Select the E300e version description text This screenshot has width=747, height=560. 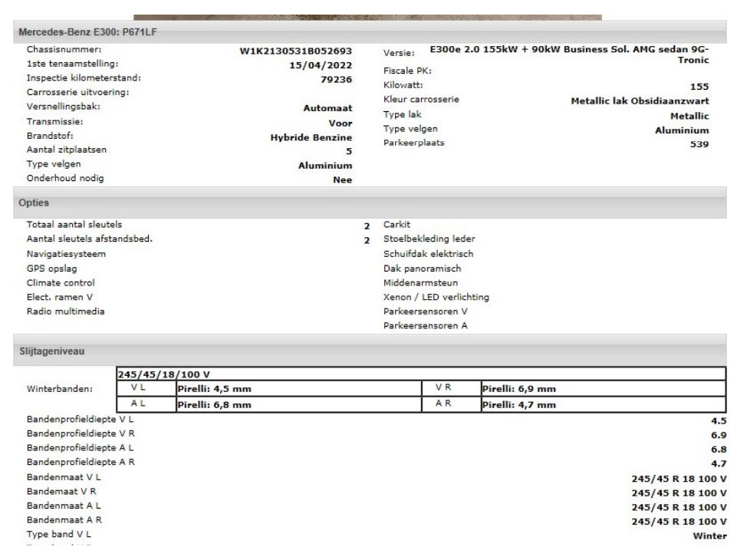[569, 54]
